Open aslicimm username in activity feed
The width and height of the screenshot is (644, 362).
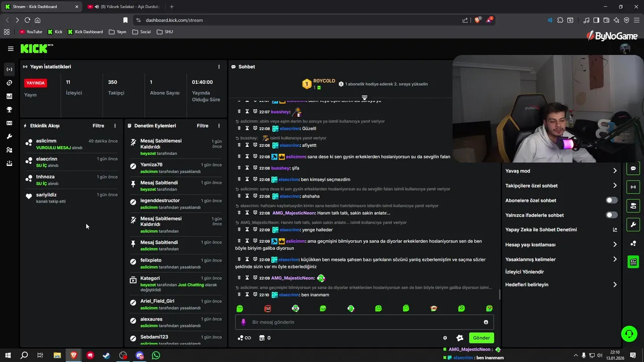[46, 141]
